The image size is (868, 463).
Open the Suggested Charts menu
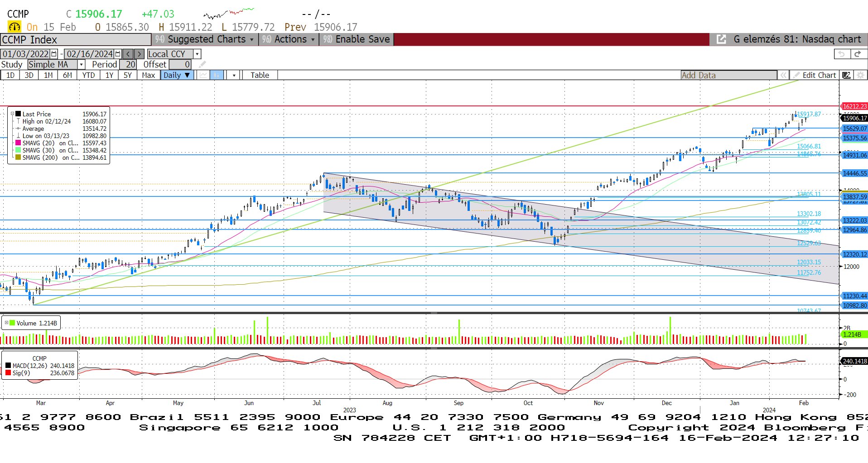(x=204, y=39)
